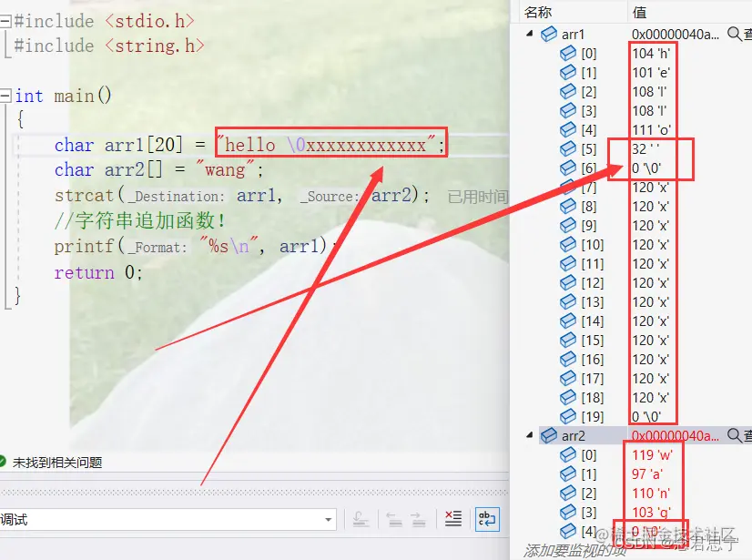Click the strcat function name in code
The width and height of the screenshot is (752, 560).
(x=84, y=195)
